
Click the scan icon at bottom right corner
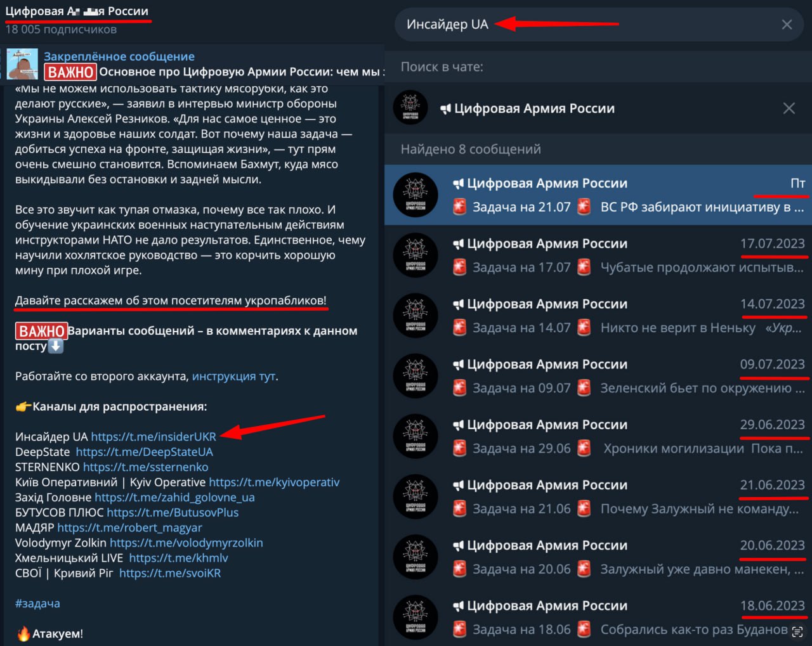click(797, 631)
